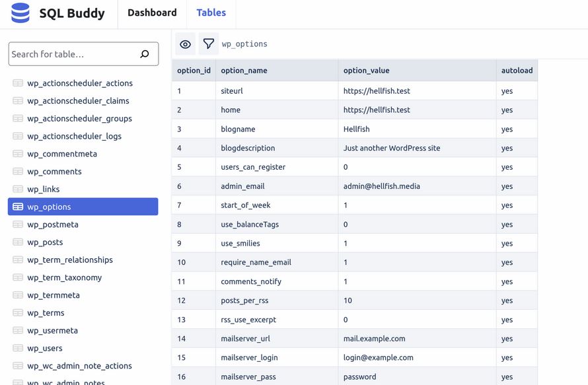The width and height of the screenshot is (588, 385).
Task: Open the filter funnel icon
Action: pos(209,44)
